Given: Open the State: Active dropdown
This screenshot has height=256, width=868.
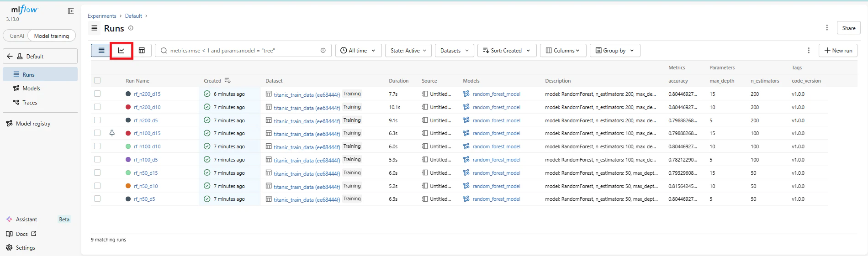Looking at the screenshot, I should pos(408,51).
